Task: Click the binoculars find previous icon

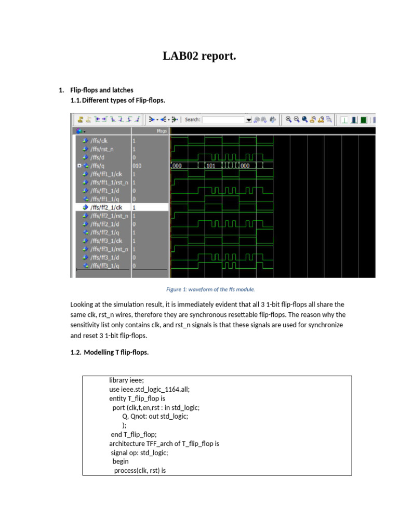Action: click(x=257, y=119)
